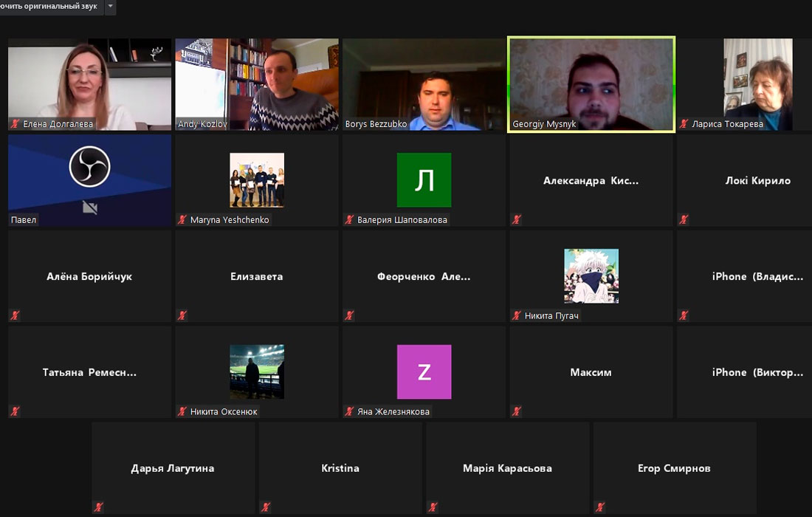The width and height of the screenshot is (812, 517).
Task: Click muted mic icon beside Никита Пугач
Action: pos(517,315)
